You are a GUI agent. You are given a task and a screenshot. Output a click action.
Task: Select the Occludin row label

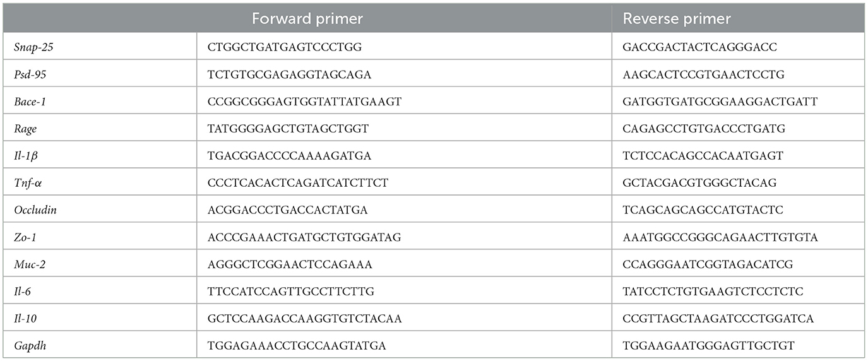(x=34, y=210)
